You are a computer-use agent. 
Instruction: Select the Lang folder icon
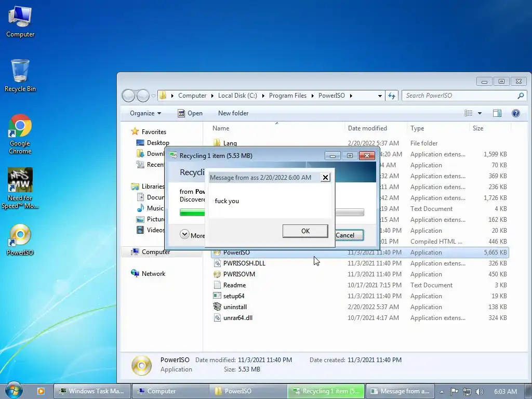(x=217, y=143)
